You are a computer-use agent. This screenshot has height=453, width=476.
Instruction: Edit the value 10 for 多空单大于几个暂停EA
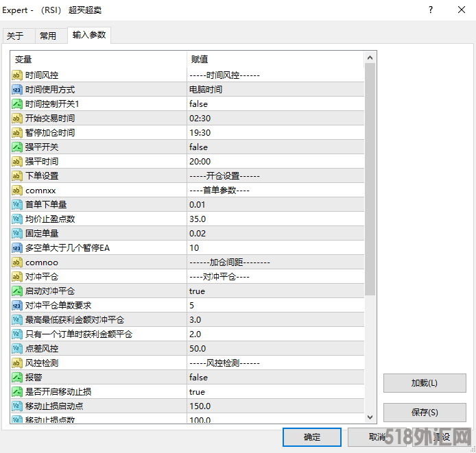tap(275, 248)
